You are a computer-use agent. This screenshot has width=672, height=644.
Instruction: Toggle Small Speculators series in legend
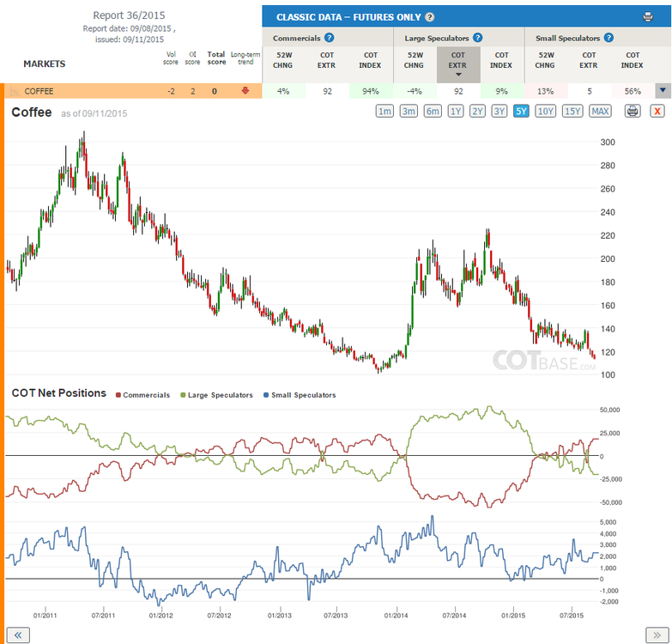pyautogui.click(x=300, y=395)
